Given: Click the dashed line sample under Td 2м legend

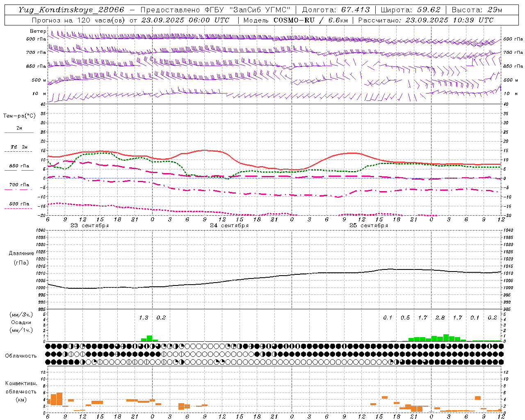Looking at the screenshot, I should tap(18, 151).
